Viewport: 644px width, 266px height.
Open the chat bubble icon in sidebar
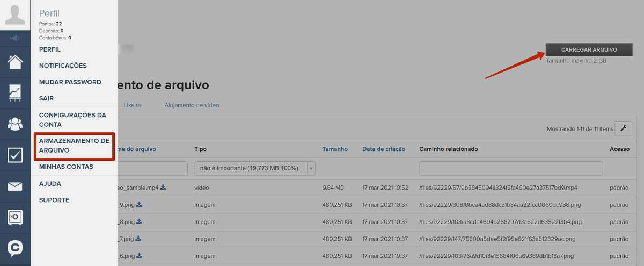15,248
